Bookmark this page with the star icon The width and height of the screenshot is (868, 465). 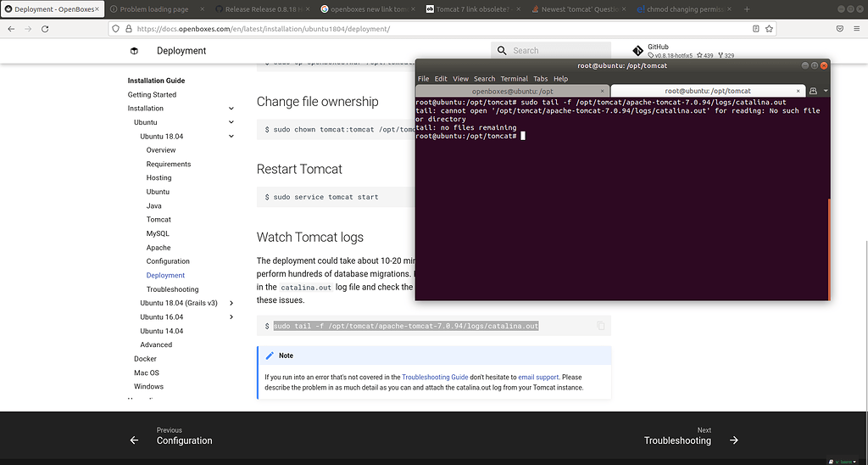point(769,29)
